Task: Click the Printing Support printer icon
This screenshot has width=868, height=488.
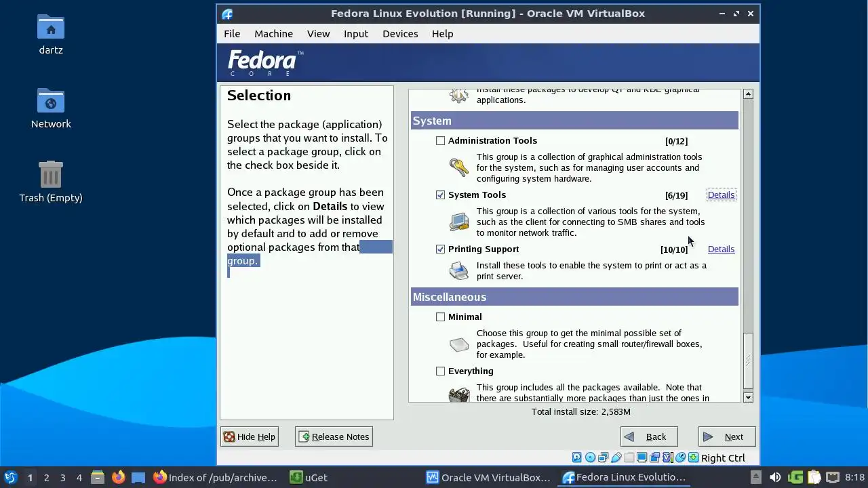Action: tap(459, 270)
